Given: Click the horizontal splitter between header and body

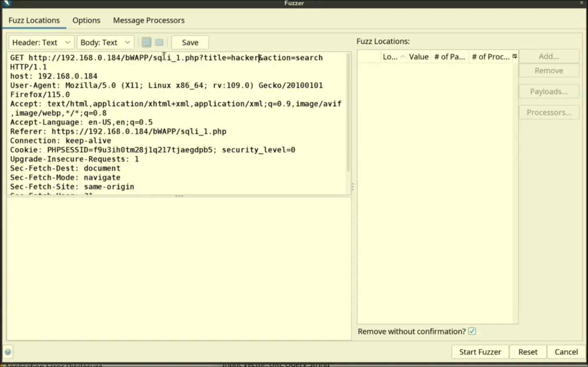Looking at the screenshot, I should (x=179, y=196).
